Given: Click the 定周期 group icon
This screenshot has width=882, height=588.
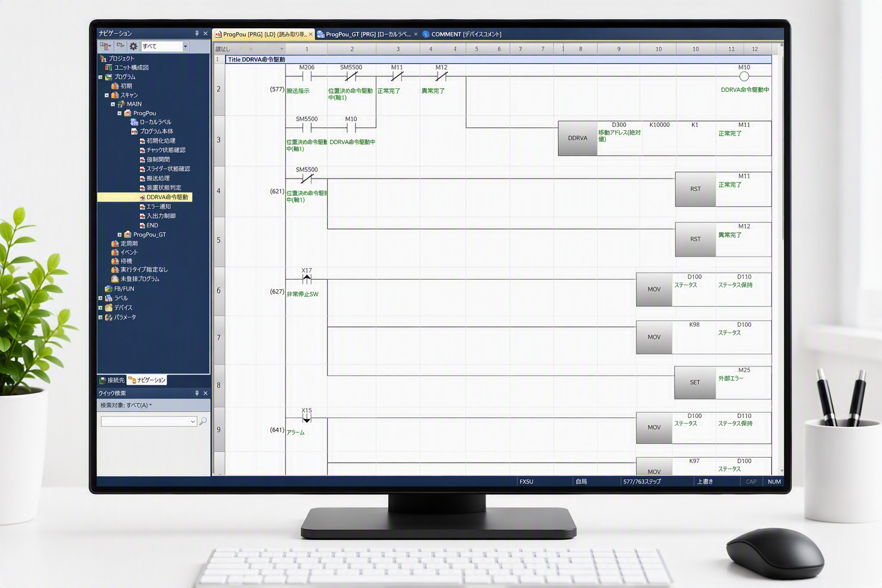Looking at the screenshot, I should tap(115, 243).
